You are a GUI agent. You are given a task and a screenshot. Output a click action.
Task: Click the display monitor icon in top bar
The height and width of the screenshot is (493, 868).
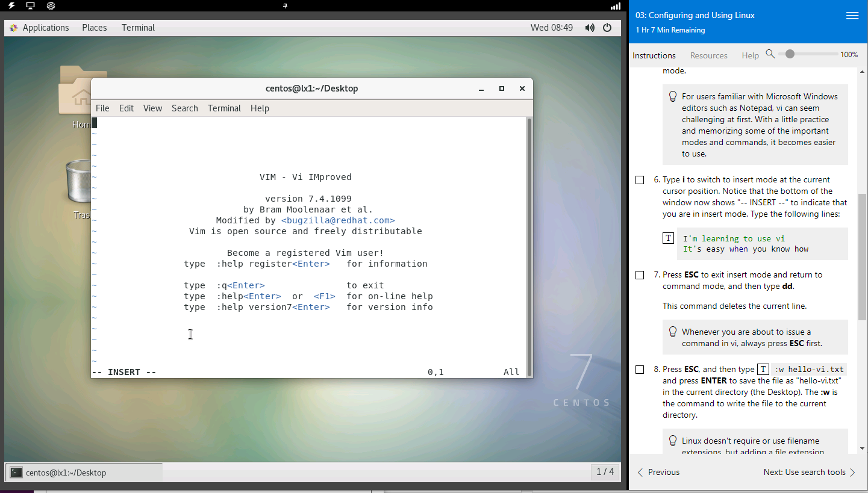click(30, 6)
